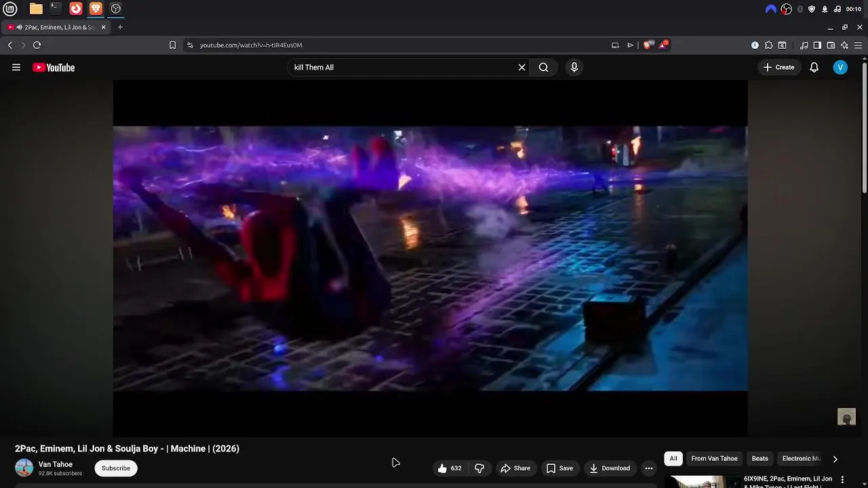Open the browser extensions puzzle icon
This screenshot has height=488, width=868.
[768, 45]
